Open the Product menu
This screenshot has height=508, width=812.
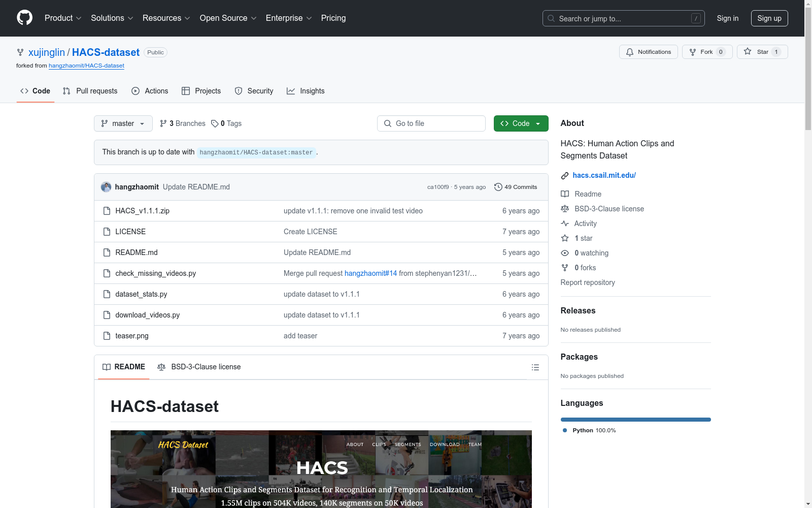[x=63, y=18]
